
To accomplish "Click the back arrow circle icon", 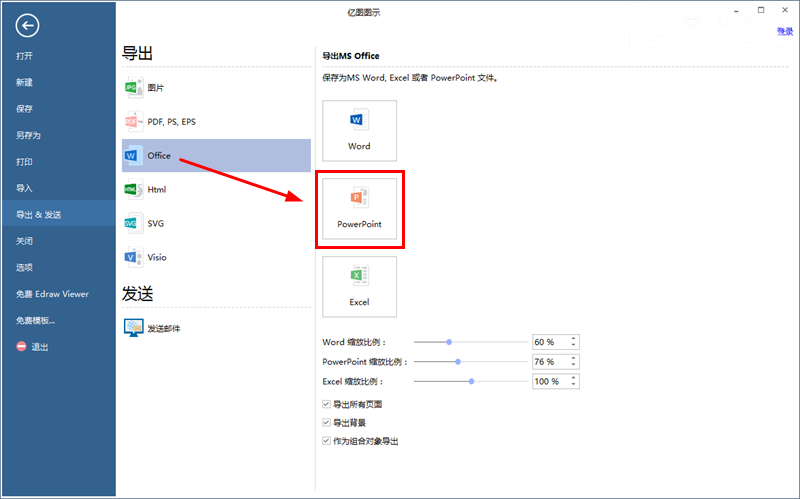I will tap(27, 26).
